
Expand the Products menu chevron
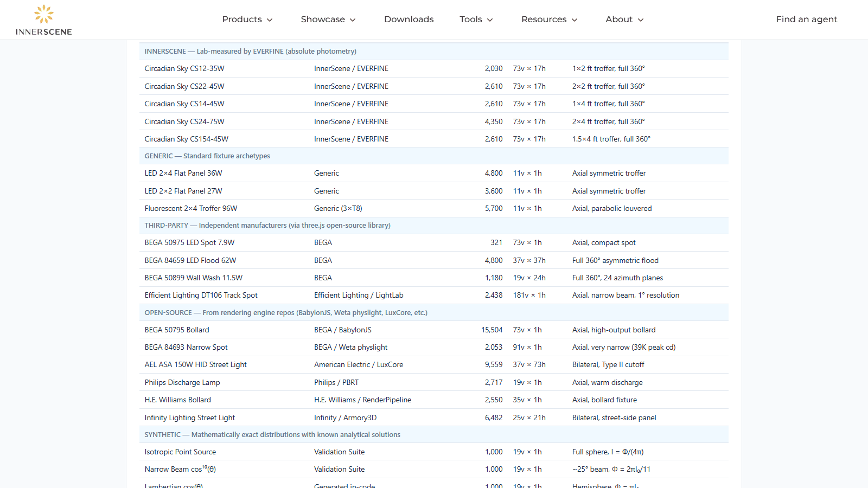pyautogui.click(x=270, y=20)
